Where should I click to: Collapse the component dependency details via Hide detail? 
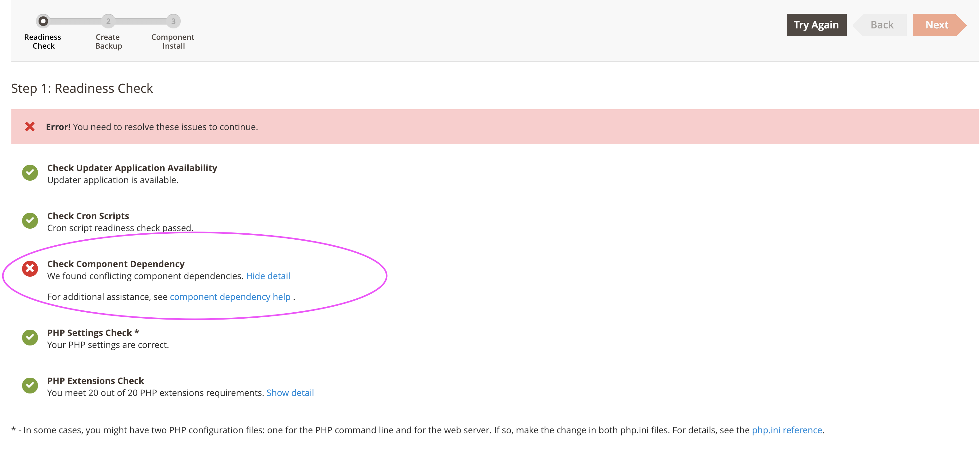coord(268,276)
